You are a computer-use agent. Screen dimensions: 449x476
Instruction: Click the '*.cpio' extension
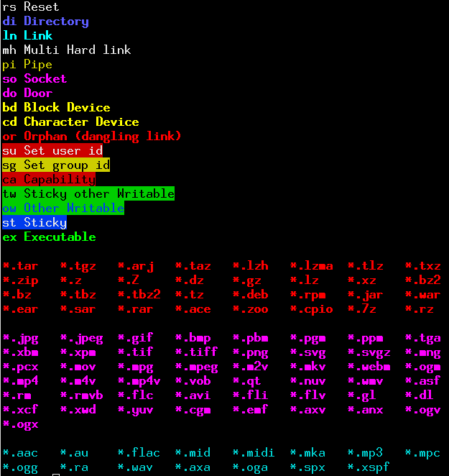311,309
